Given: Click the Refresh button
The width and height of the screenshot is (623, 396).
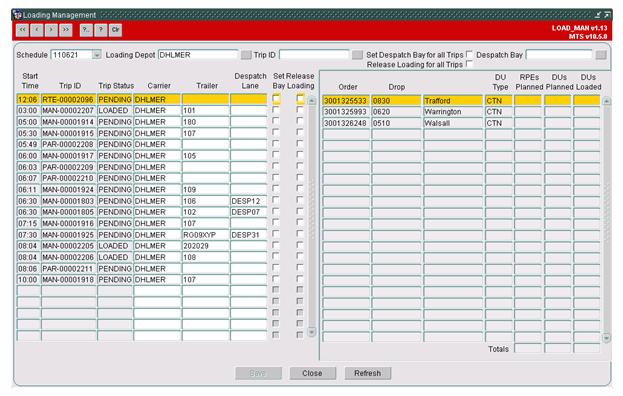Looking at the screenshot, I should tap(368, 373).
